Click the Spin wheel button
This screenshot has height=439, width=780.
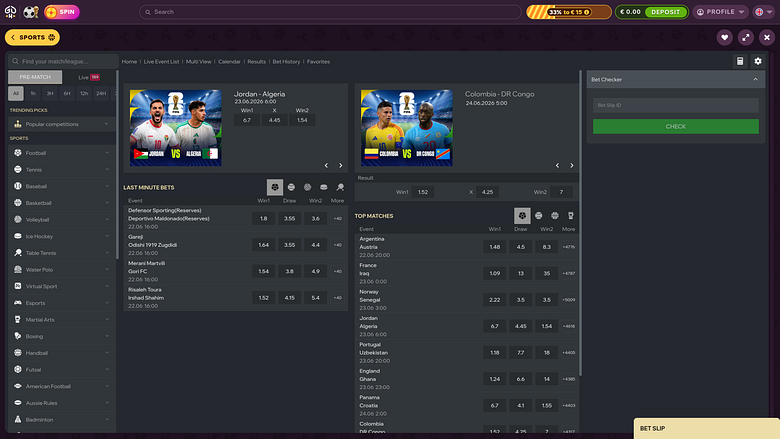pyautogui.click(x=62, y=12)
